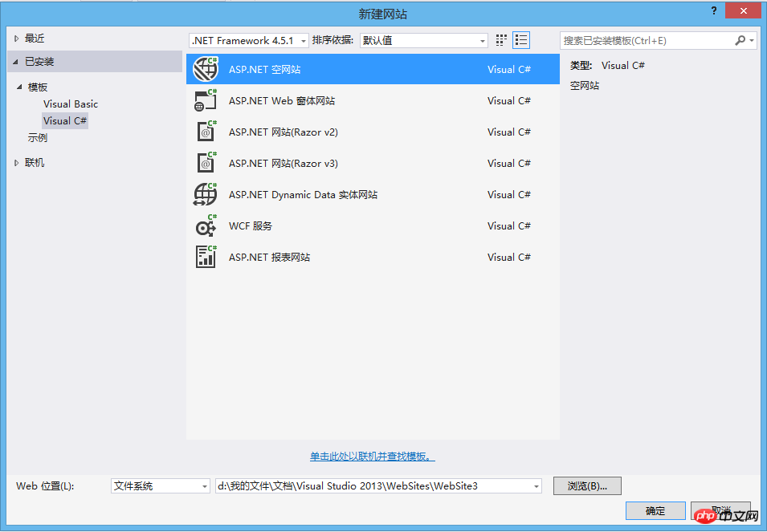This screenshot has height=532, width=767.
Task: Collapse the 模板 tree node
Action: [x=19, y=87]
